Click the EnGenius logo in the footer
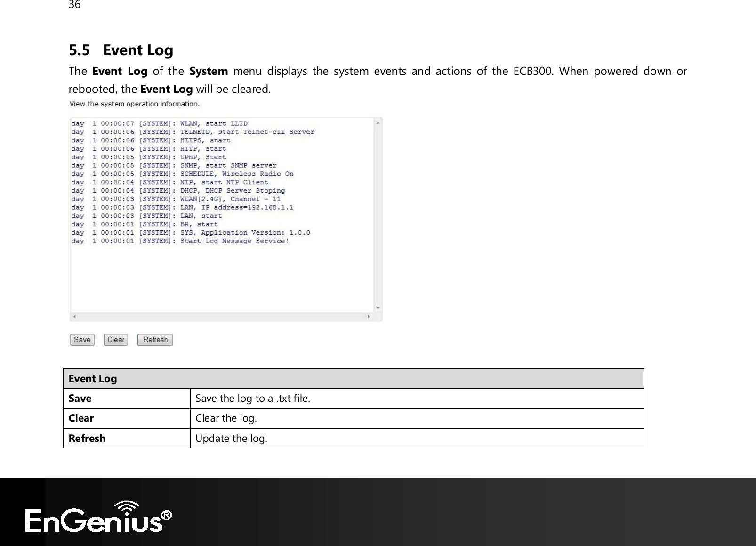 click(x=99, y=517)
